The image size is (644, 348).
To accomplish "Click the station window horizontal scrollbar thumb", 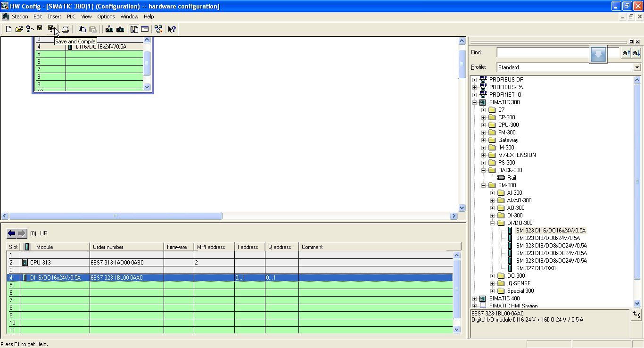I will 115,216.
